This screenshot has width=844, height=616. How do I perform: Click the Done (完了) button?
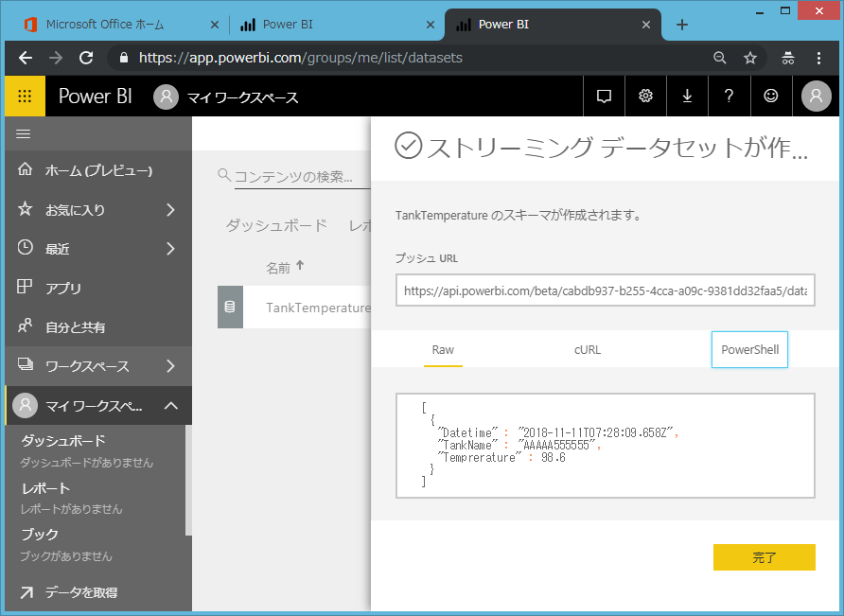(x=765, y=557)
